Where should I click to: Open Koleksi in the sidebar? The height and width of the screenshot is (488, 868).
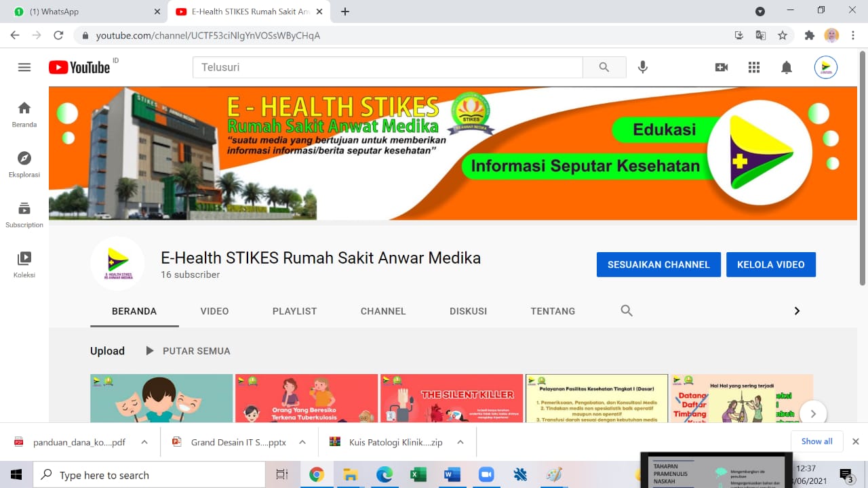click(24, 265)
